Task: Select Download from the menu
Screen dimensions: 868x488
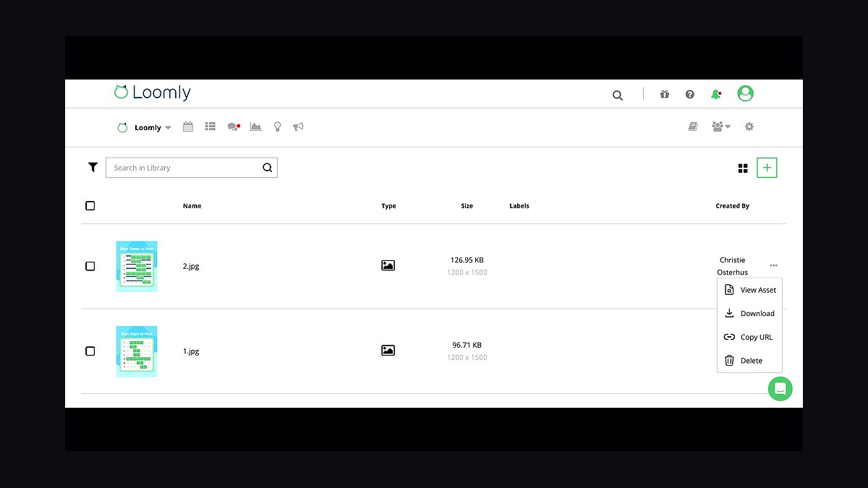Action: [750, 313]
